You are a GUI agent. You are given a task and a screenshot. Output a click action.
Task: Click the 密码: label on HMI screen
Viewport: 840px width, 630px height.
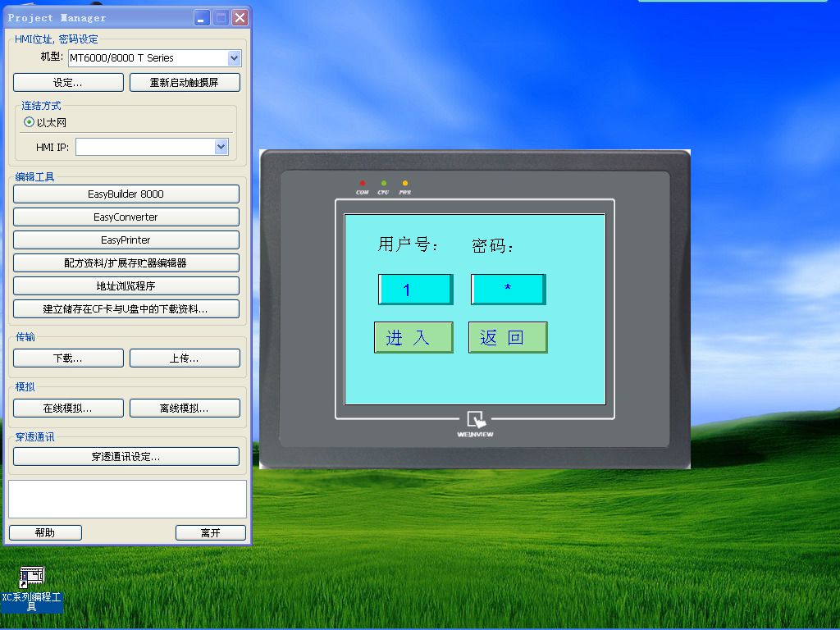pos(492,246)
